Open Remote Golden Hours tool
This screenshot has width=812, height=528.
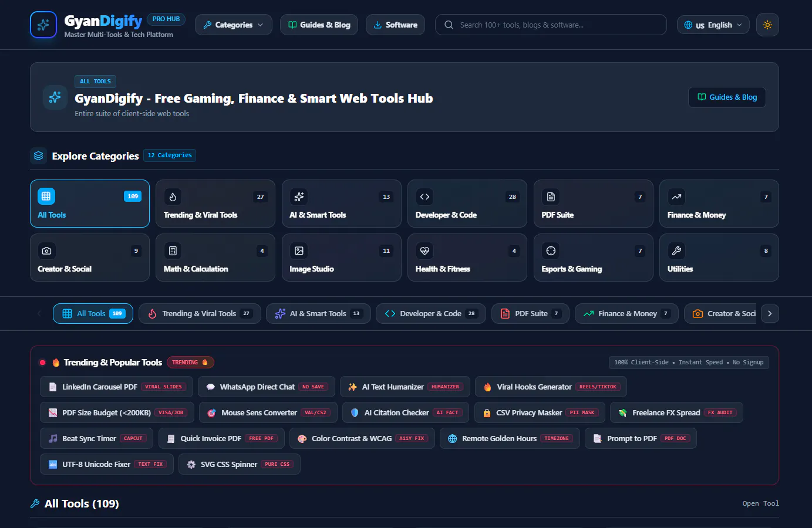pyautogui.click(x=510, y=439)
